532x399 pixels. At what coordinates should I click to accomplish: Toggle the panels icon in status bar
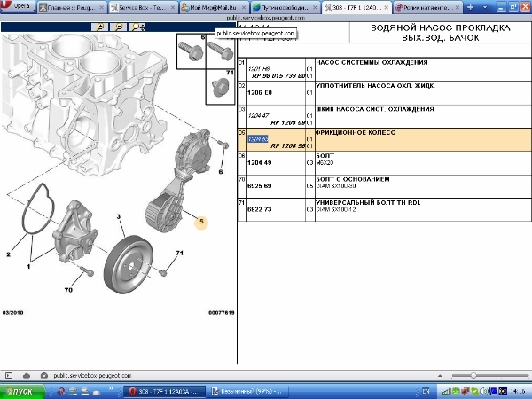pyautogui.click(x=9, y=376)
